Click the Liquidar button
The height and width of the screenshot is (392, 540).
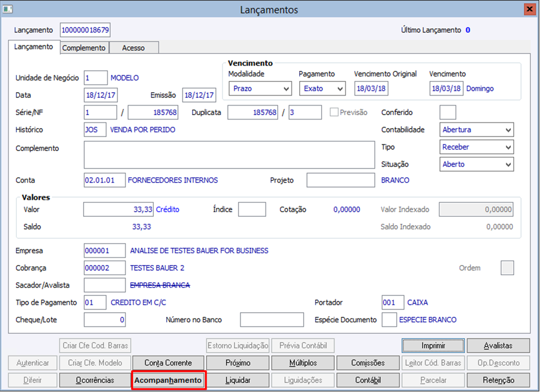coord(238,380)
